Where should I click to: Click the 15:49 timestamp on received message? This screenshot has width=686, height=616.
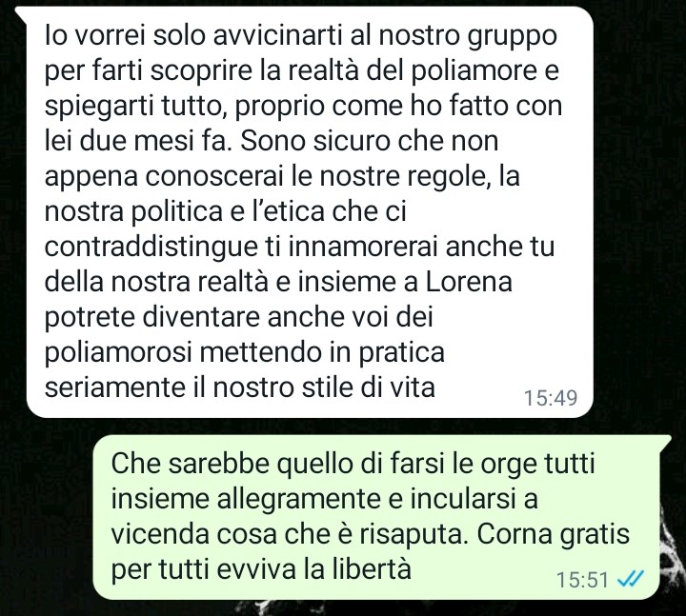click(551, 398)
